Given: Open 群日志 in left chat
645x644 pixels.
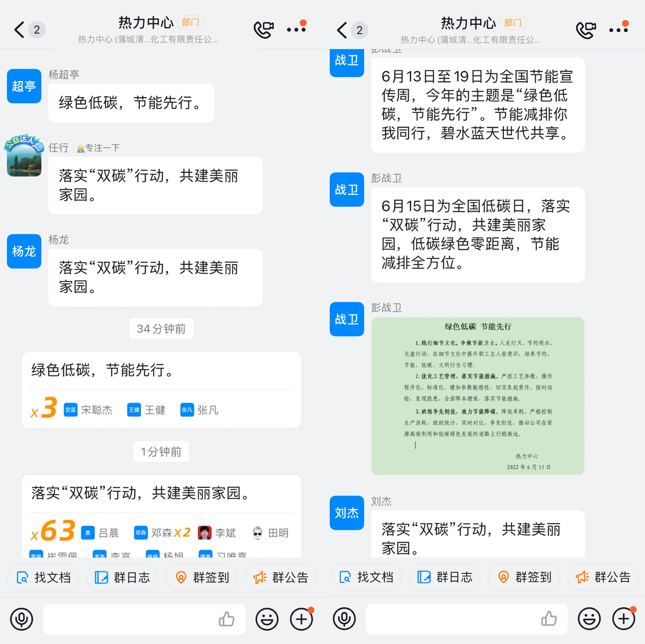Looking at the screenshot, I should click(122, 577).
